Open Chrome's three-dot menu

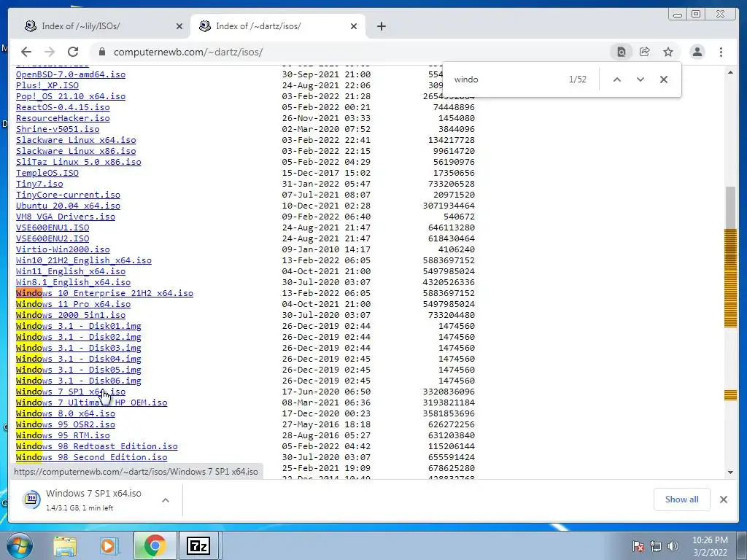[721, 52]
